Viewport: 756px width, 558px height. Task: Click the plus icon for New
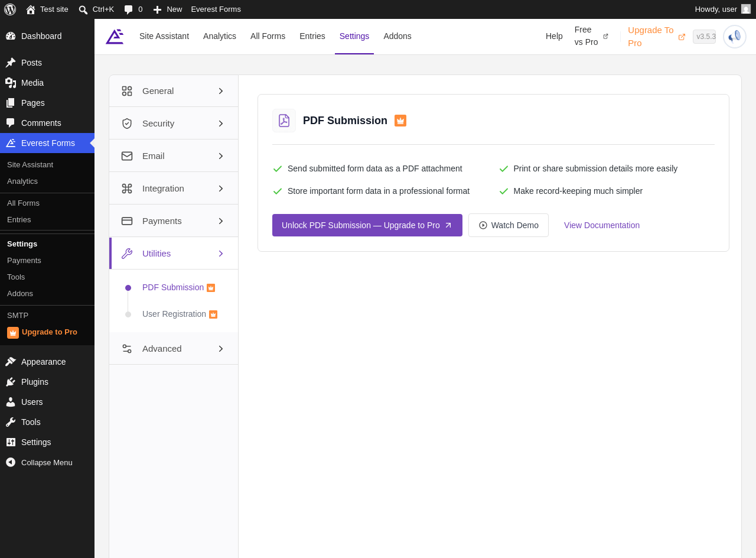[x=157, y=9]
